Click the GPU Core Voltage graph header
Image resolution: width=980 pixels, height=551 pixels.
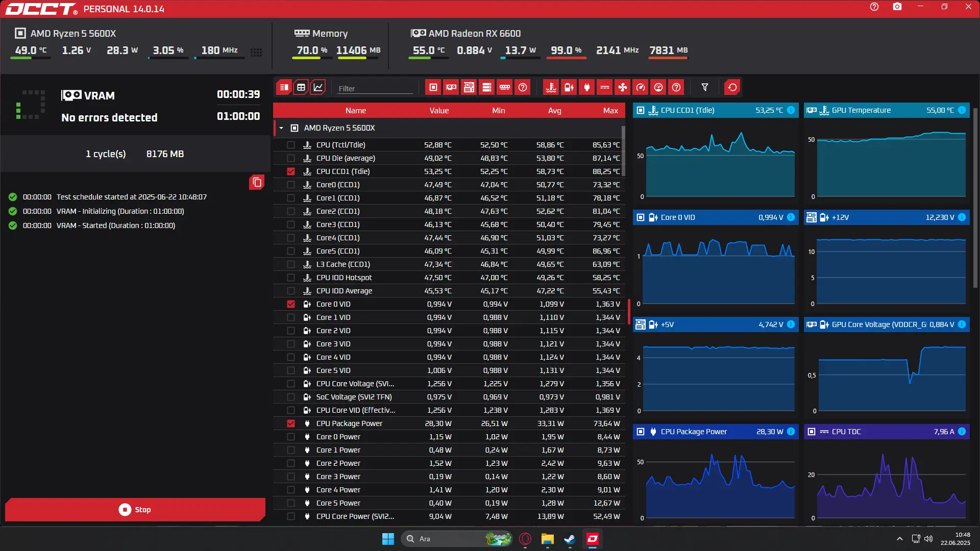[x=887, y=324]
